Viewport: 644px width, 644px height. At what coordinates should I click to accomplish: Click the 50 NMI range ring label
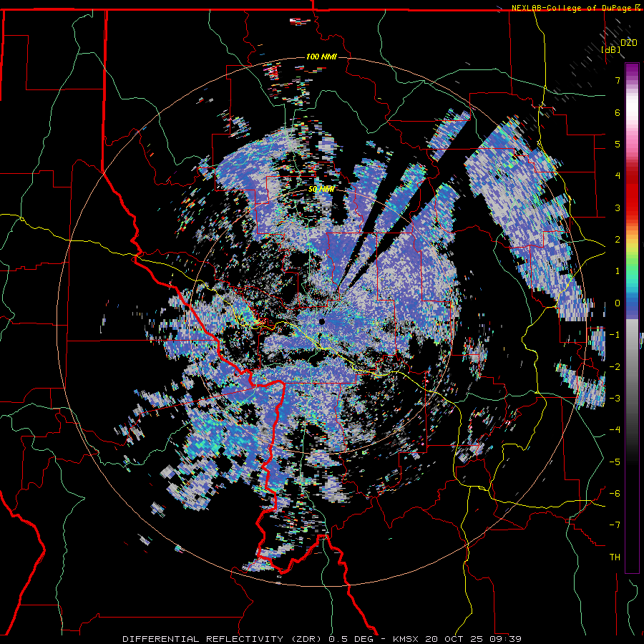[x=321, y=190]
